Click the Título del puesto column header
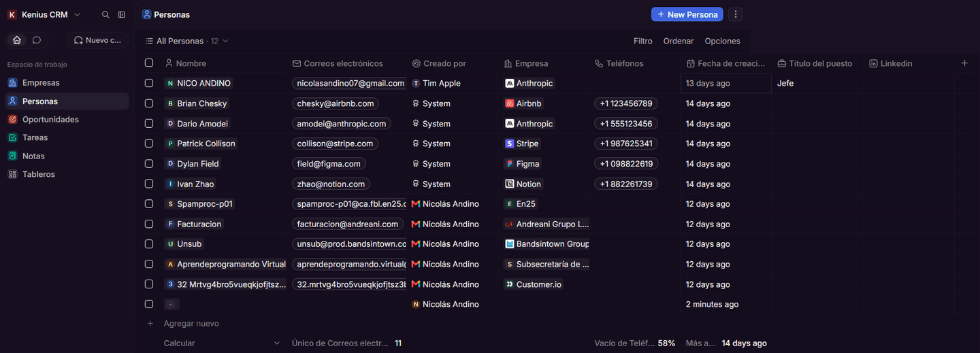This screenshot has width=980, height=353. pos(817,63)
